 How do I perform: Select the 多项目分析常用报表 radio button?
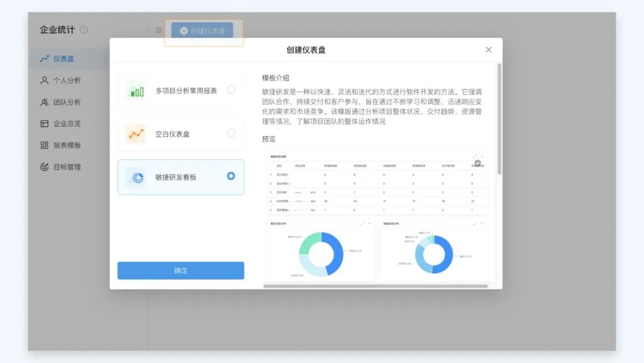point(231,90)
